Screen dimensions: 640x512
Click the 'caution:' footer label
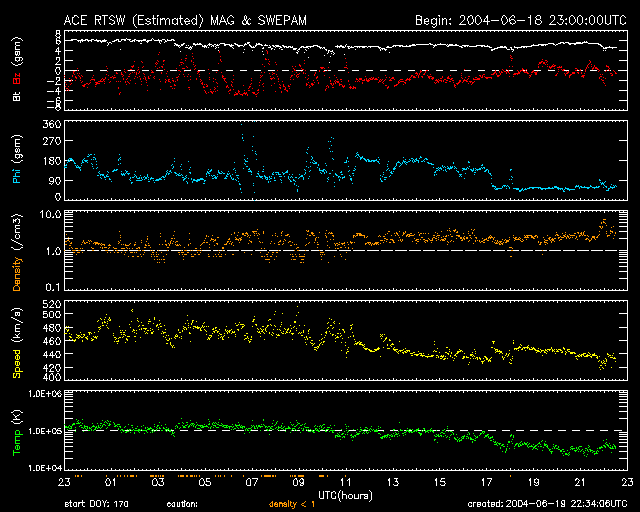(182, 504)
